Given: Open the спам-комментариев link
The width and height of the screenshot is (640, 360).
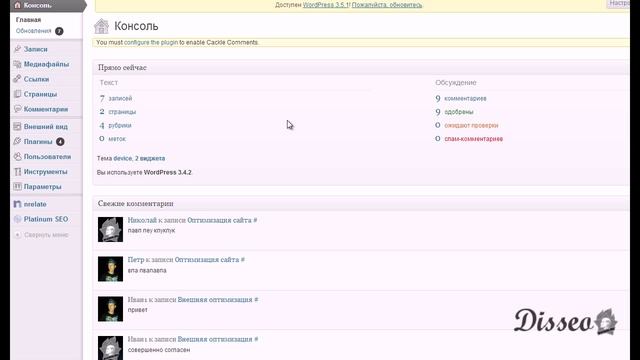Looking at the screenshot, I should (473, 139).
